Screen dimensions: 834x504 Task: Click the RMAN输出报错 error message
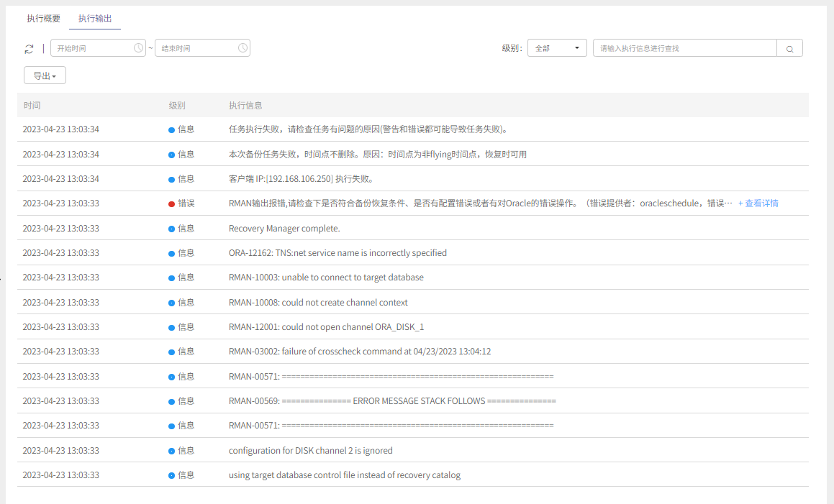coord(480,203)
